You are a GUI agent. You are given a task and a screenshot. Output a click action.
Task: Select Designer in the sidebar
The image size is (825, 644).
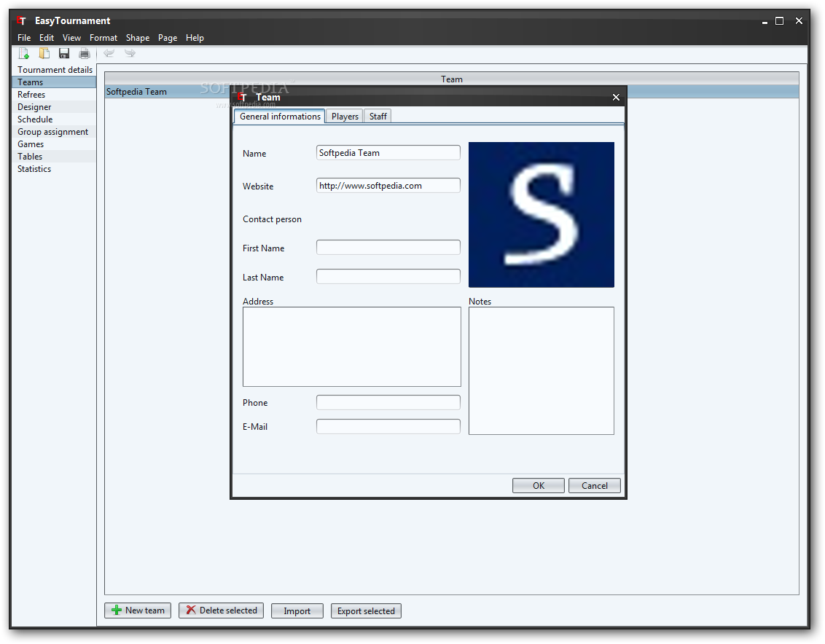pos(54,107)
